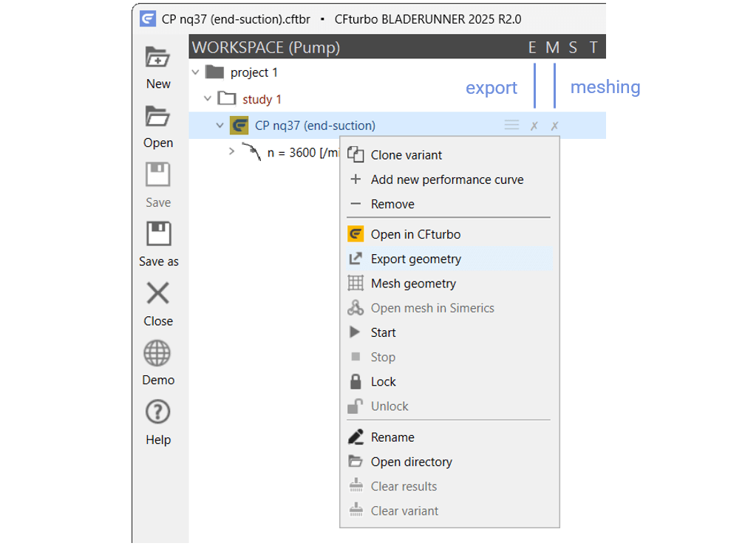Expand the n = 3600 performance curve node
Image resolution: width=745 pixels, height=560 pixels.
[x=232, y=151]
